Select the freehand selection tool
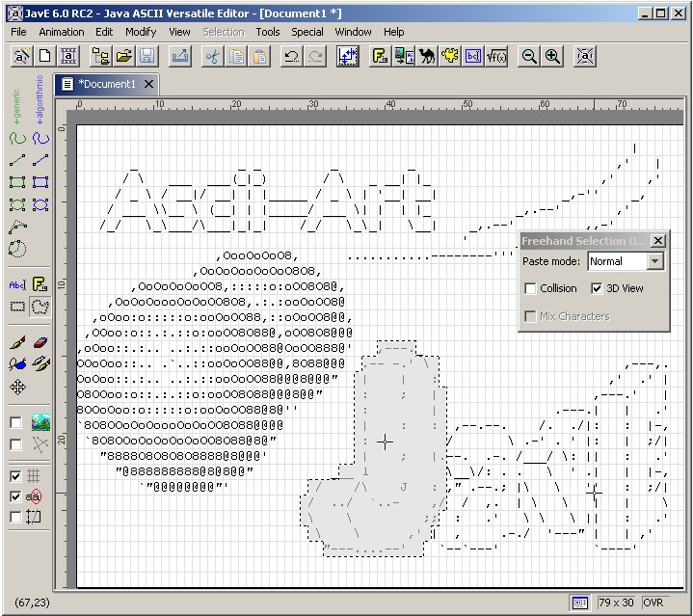Image resolution: width=693 pixels, height=616 pixels. click(x=40, y=307)
